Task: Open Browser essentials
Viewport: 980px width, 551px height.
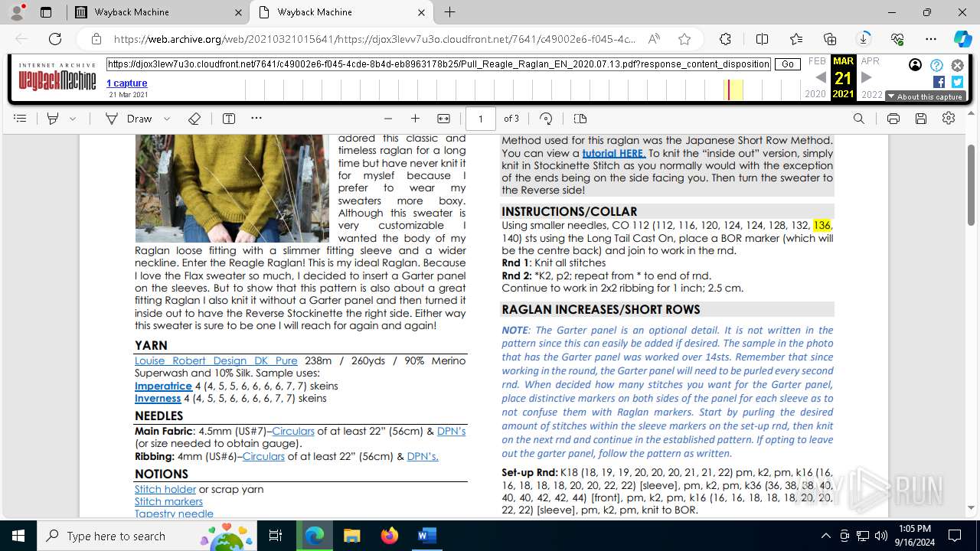Action: click(897, 39)
